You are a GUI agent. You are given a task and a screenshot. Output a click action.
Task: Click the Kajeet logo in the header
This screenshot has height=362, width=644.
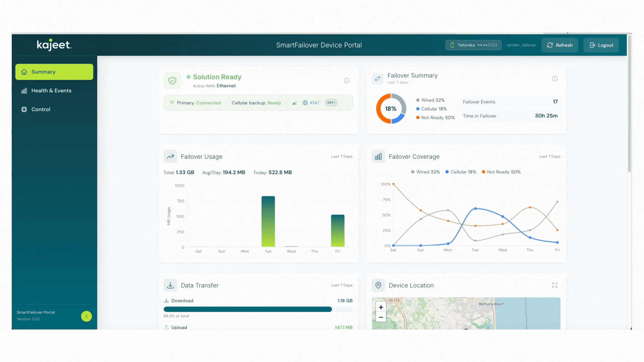coord(54,45)
